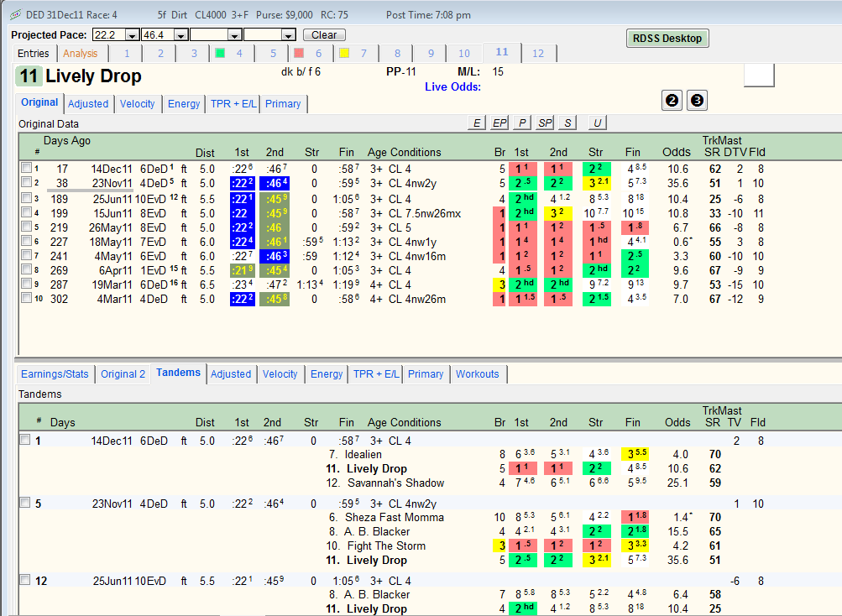Clear the projected pace values
Viewport: 842px width, 616px height.
click(324, 35)
